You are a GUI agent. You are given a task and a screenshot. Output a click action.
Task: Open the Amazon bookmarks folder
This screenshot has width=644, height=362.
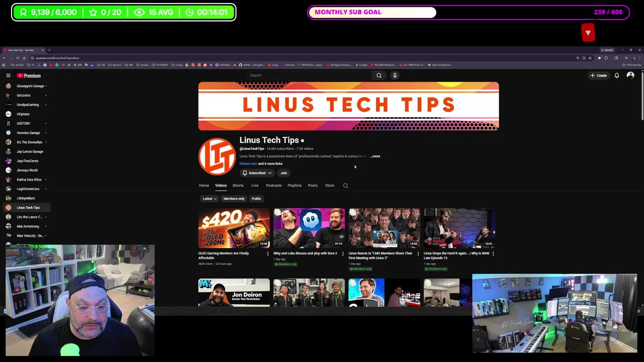point(18,65)
